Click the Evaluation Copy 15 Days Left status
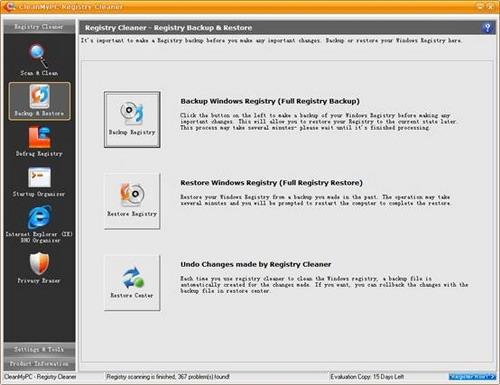The width and height of the screenshot is (500, 385). 367,377
